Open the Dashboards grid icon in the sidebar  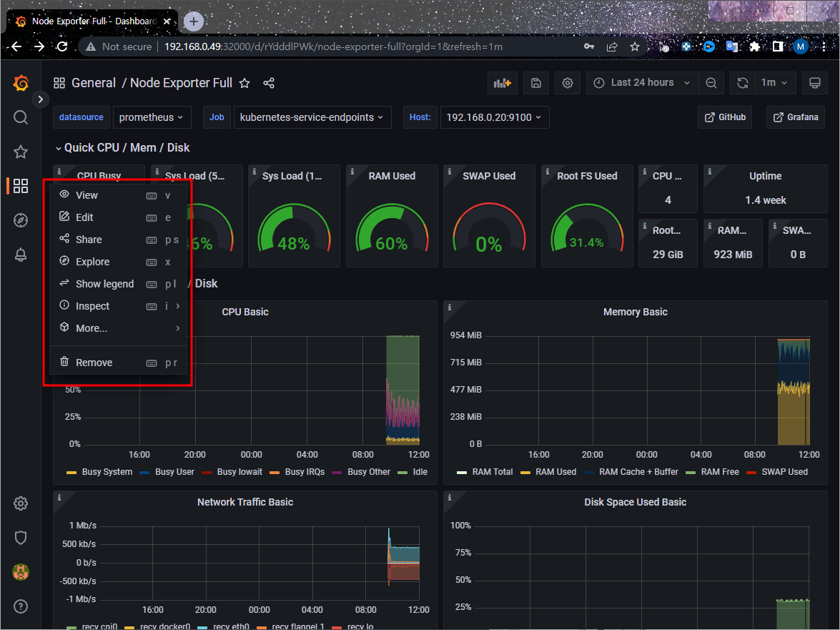tap(20, 186)
